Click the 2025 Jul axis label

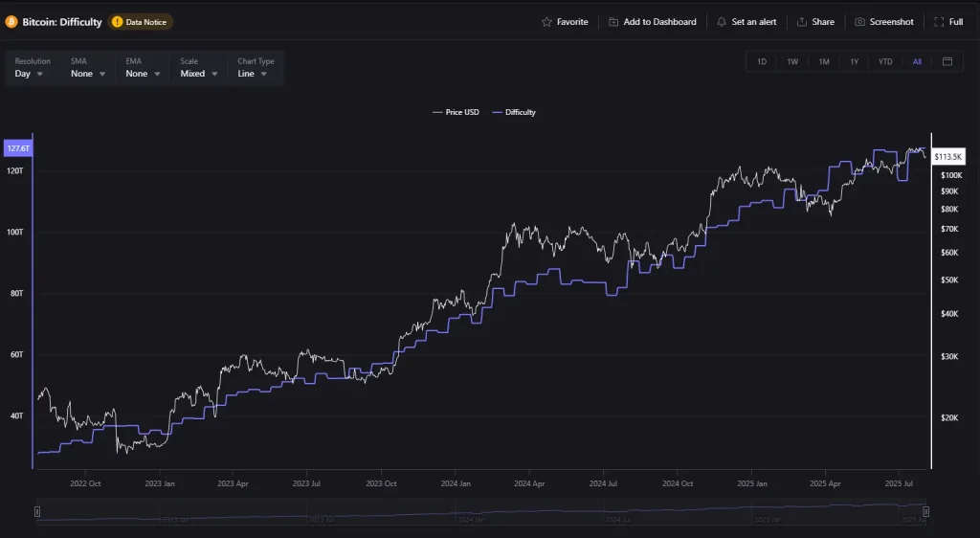coord(899,483)
